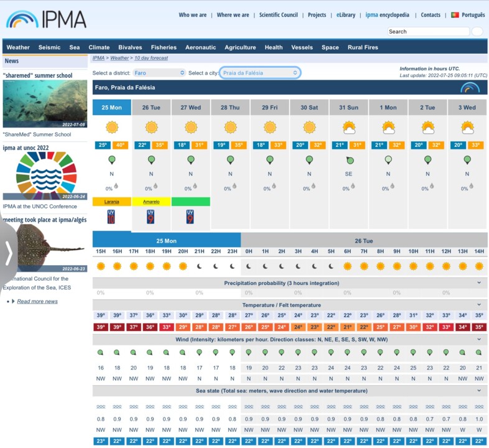489x448 pixels.
Task: Open the Who we are link
Action: tap(192, 15)
